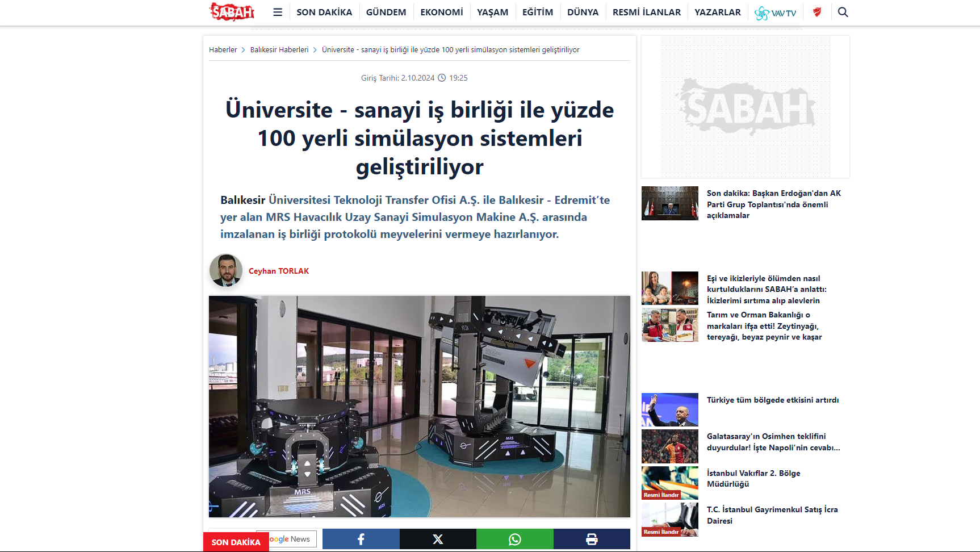Open Erdoğan group meeting thumbnail

670,203
